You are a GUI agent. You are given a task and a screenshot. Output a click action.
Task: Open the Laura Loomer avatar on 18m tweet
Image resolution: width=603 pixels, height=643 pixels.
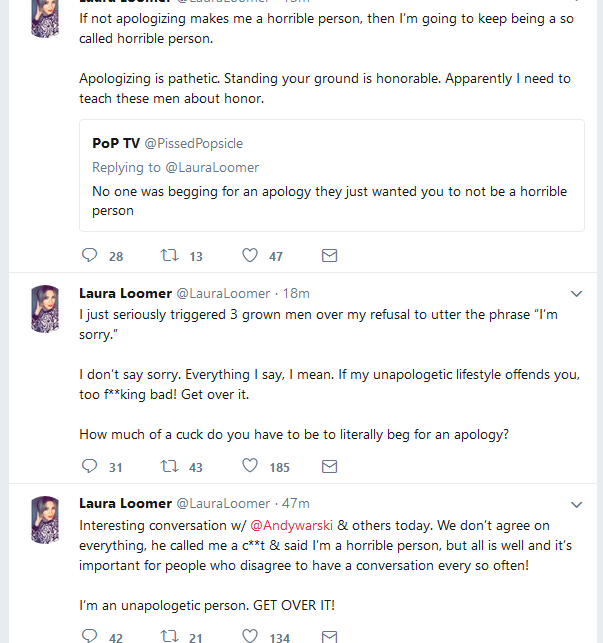[45, 309]
